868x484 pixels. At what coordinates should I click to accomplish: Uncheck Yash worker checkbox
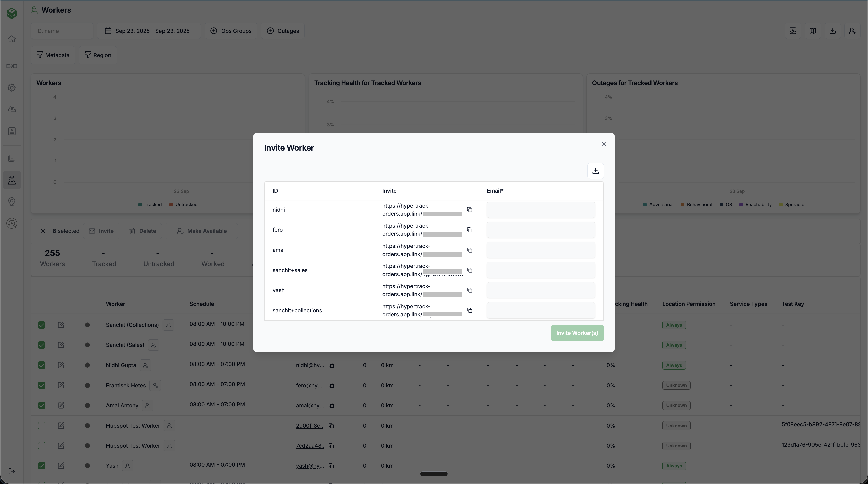pos(42,466)
